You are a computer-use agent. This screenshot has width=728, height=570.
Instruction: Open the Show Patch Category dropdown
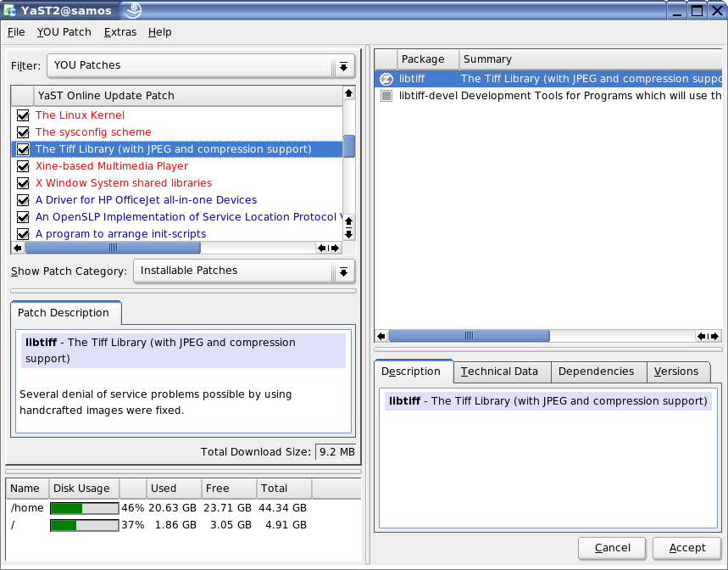tap(244, 271)
